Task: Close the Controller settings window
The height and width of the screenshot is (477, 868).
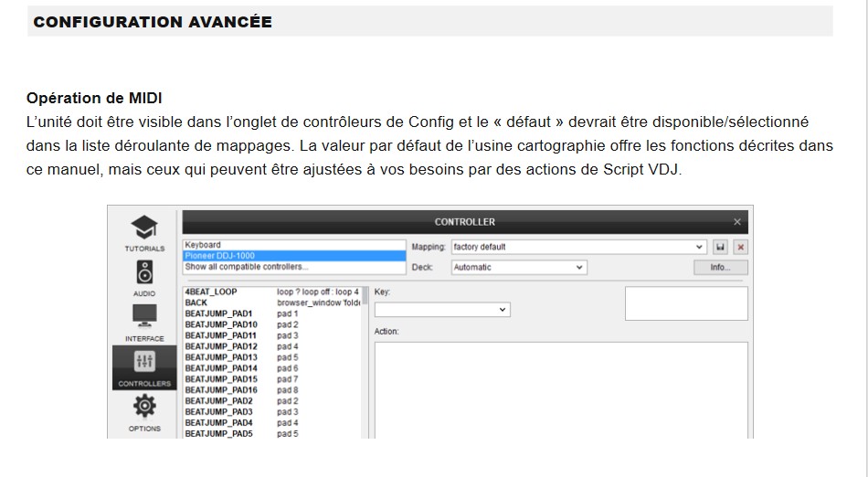Action: (737, 222)
